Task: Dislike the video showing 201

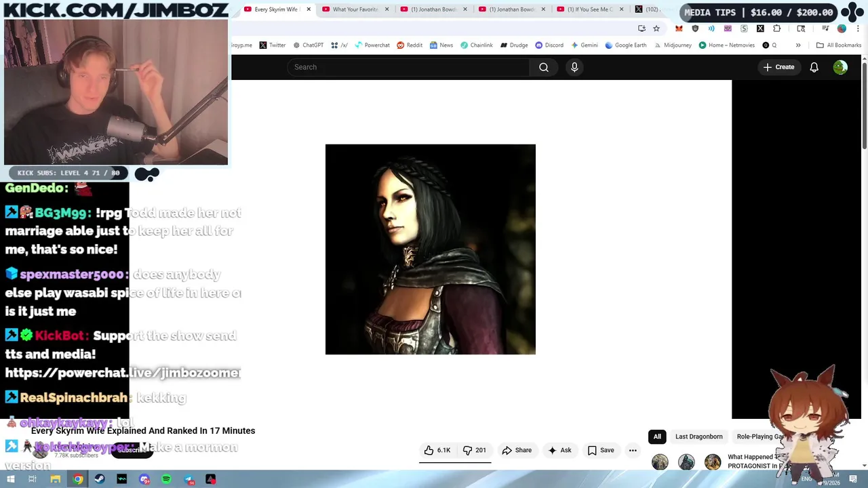Action: coord(474,450)
